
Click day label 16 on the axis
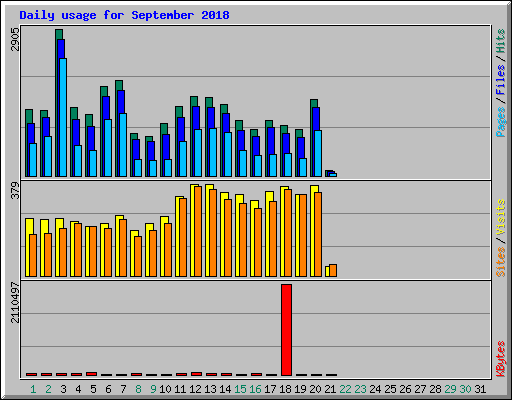click(x=255, y=389)
